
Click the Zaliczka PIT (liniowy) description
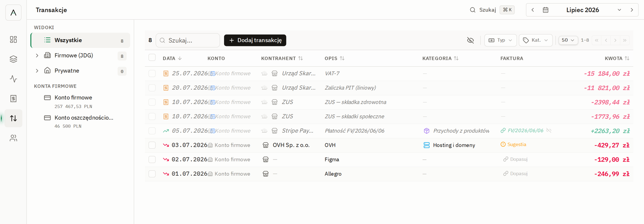pyautogui.click(x=350, y=88)
